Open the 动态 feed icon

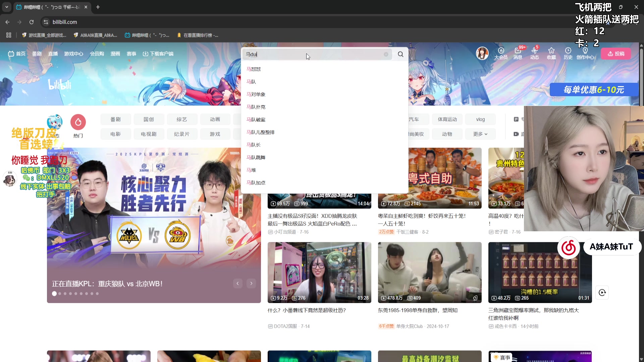535,53
